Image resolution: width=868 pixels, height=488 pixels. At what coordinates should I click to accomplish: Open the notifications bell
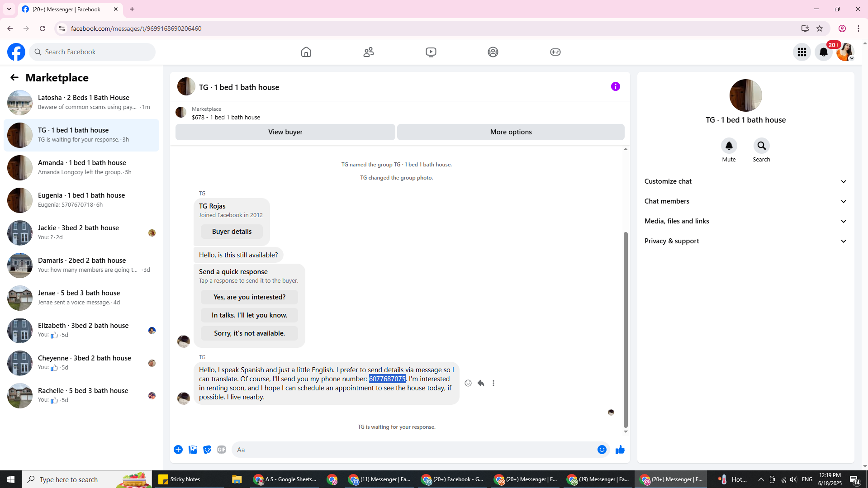click(824, 52)
